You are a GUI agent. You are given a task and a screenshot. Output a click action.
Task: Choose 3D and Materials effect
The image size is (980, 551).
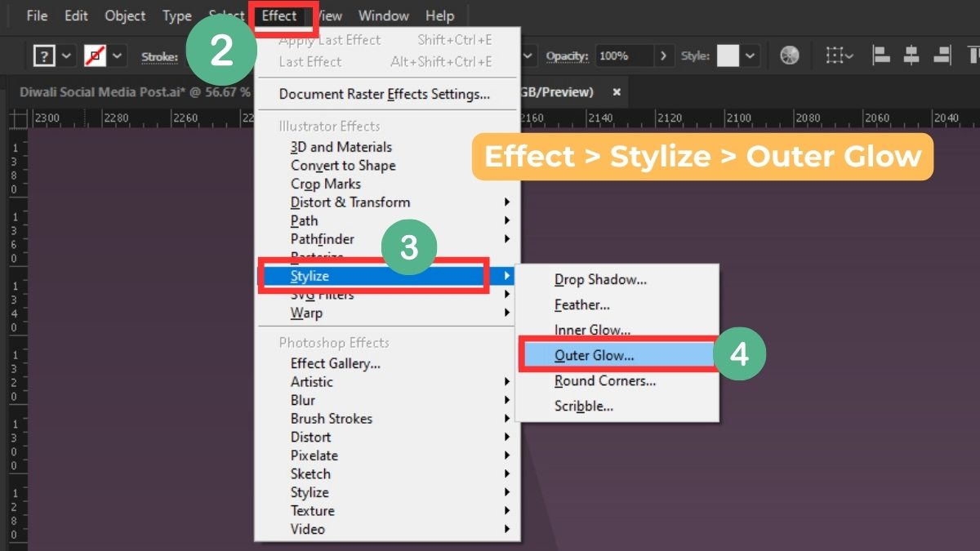[x=341, y=147]
